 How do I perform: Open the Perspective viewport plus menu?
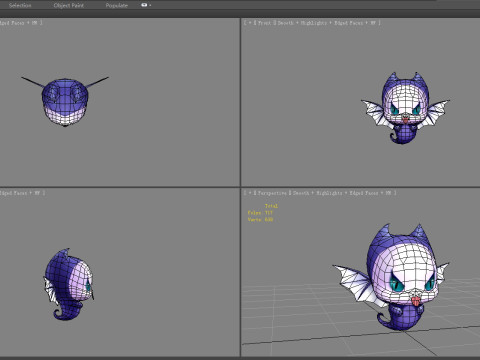point(250,193)
